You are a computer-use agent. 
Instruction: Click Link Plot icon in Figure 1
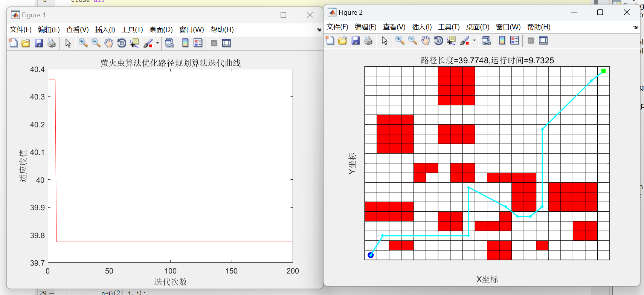pyautogui.click(x=169, y=43)
